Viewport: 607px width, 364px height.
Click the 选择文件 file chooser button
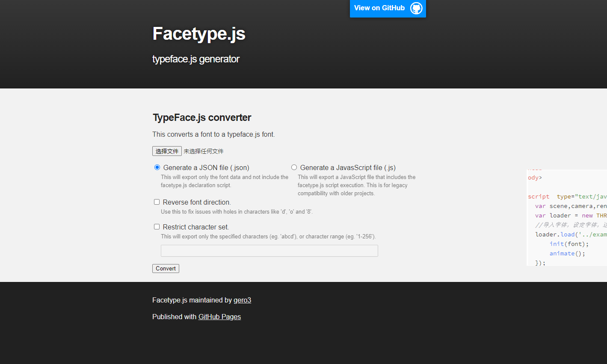[x=167, y=151]
